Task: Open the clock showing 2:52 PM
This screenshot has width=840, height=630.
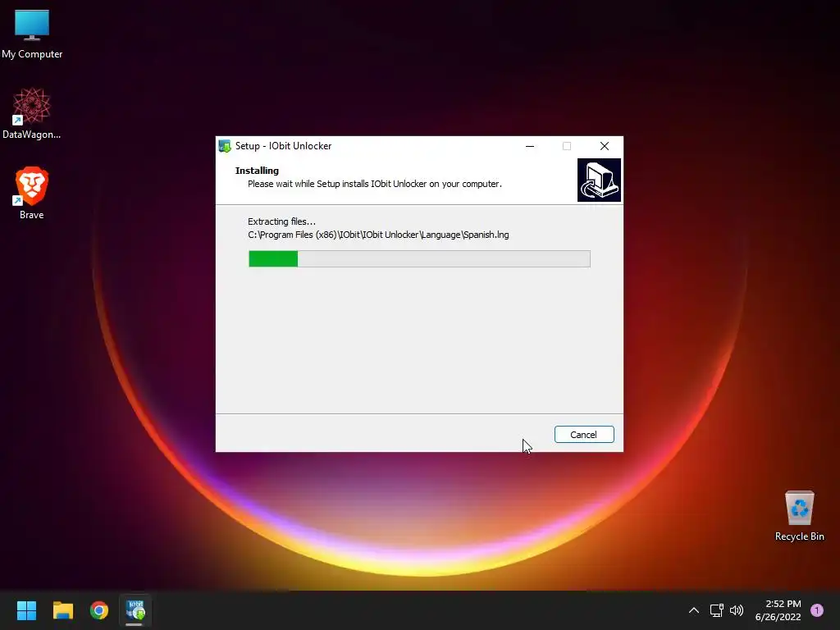Action: pos(778,610)
